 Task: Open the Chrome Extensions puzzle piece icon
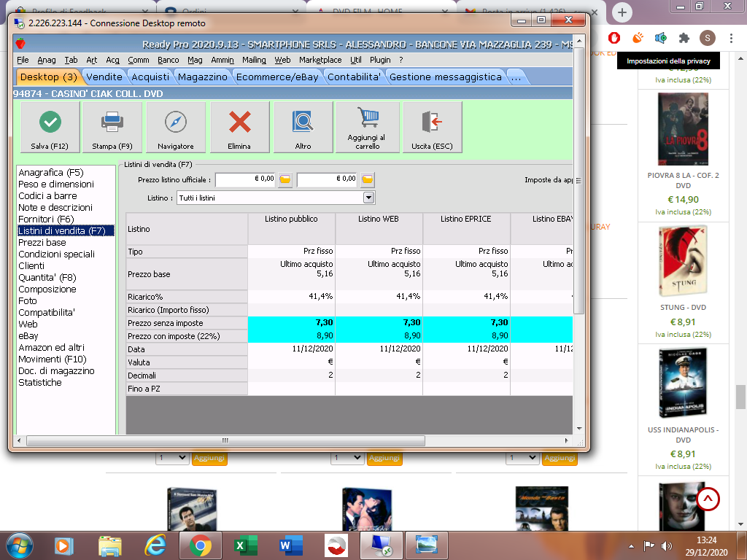click(684, 38)
